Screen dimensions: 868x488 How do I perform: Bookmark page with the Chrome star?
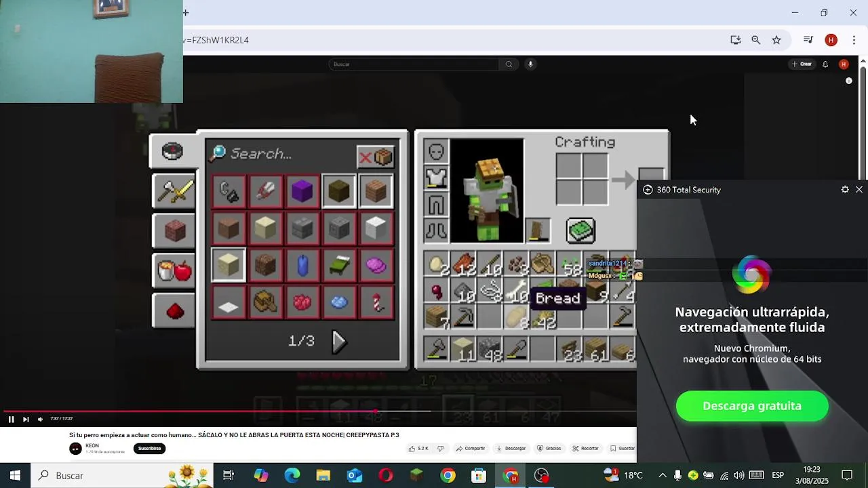pyautogui.click(x=776, y=40)
